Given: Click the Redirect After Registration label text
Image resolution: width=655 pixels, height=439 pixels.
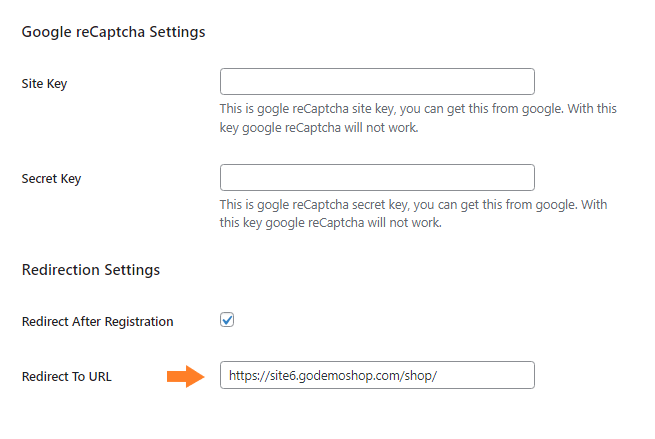Looking at the screenshot, I should (97, 321).
